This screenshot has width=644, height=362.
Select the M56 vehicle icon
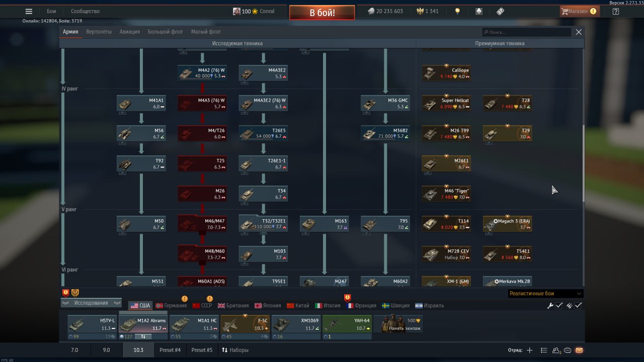[x=125, y=134]
